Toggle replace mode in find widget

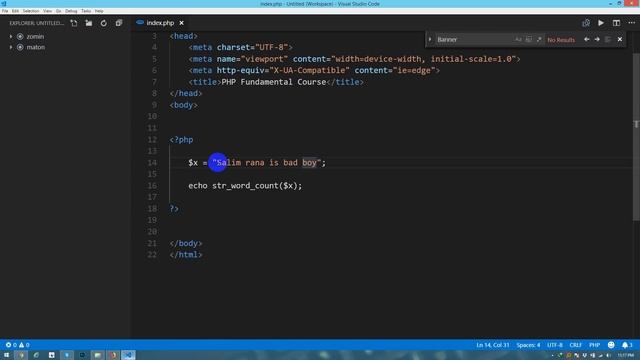click(x=430, y=40)
